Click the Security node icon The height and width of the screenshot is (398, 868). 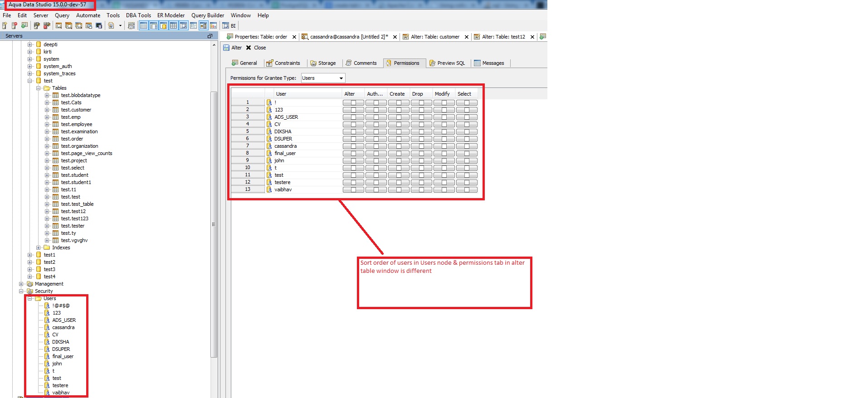(x=30, y=291)
